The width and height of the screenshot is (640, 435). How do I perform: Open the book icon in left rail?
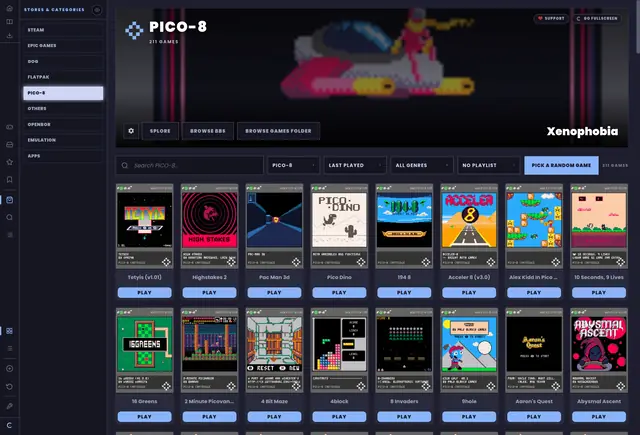point(9,22)
